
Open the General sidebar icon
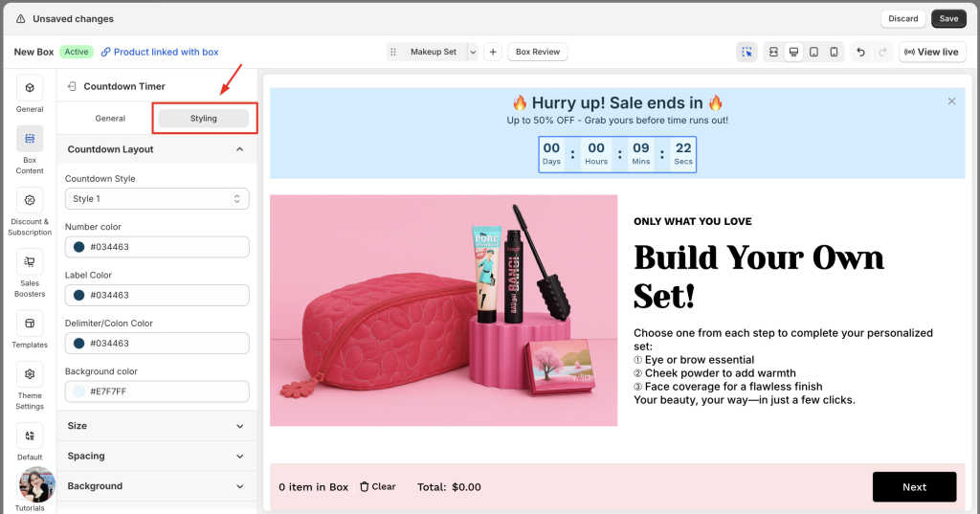click(30, 89)
